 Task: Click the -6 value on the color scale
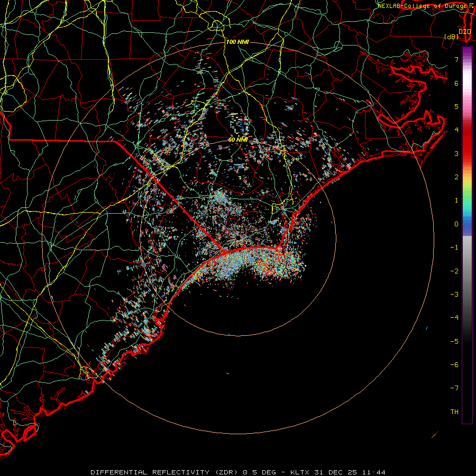click(x=454, y=365)
